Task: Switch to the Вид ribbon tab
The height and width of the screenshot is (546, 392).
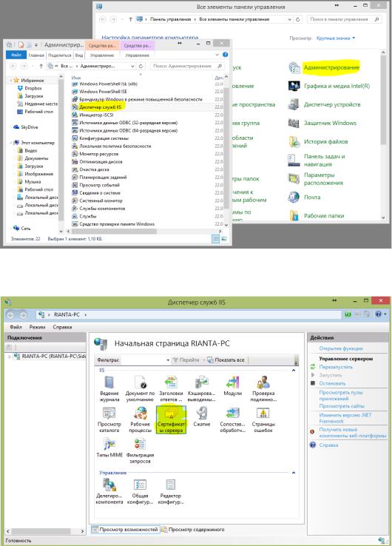Action: [79, 55]
